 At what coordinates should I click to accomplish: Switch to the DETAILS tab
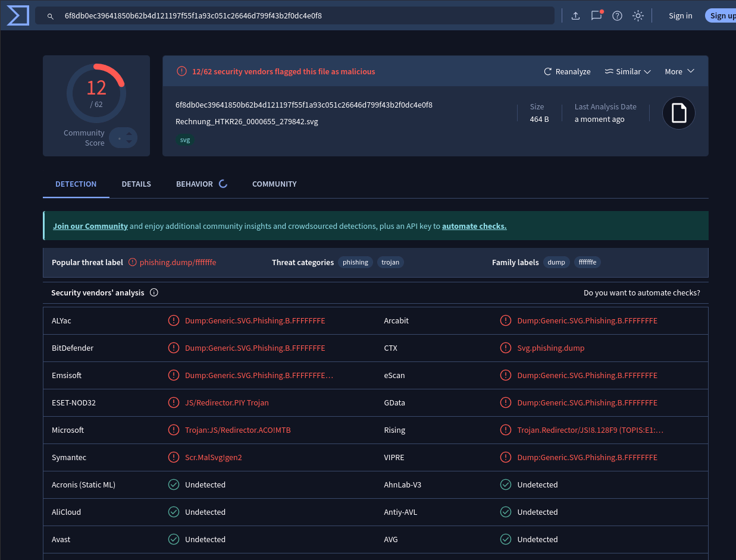[x=136, y=184]
